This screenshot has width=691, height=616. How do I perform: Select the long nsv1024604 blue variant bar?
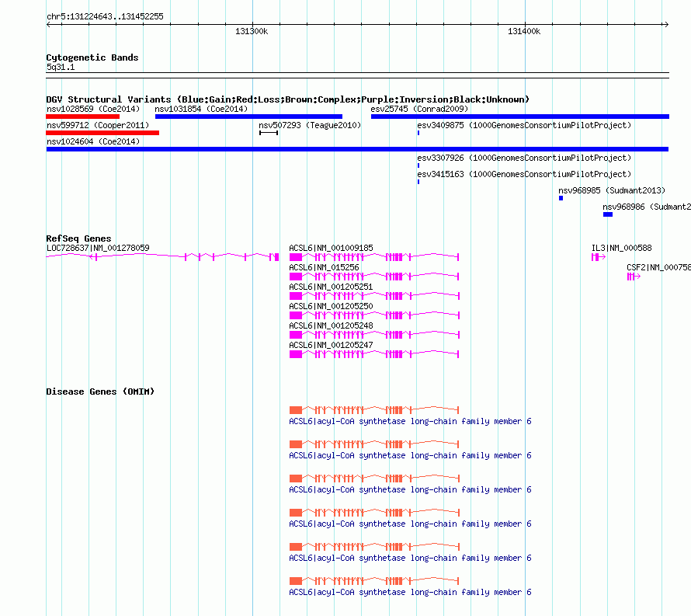[357, 149]
